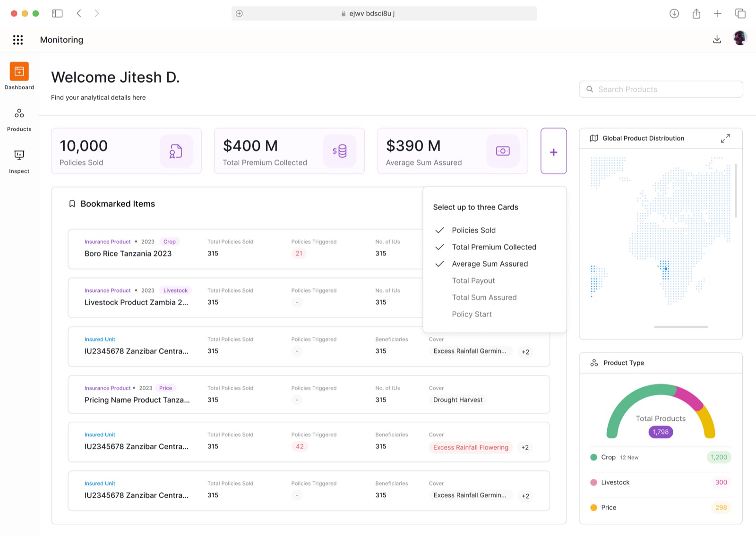Viewport: 756px width, 537px height.
Task: Open Boro Rice Tanzania 2023 item
Action: tap(128, 254)
